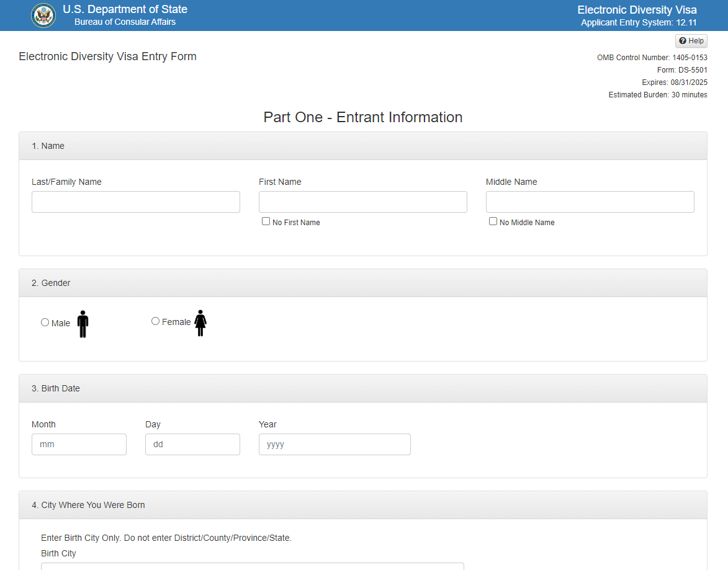Click the 3. Birth Date section header
The image size is (728, 570).
pyautogui.click(x=56, y=389)
